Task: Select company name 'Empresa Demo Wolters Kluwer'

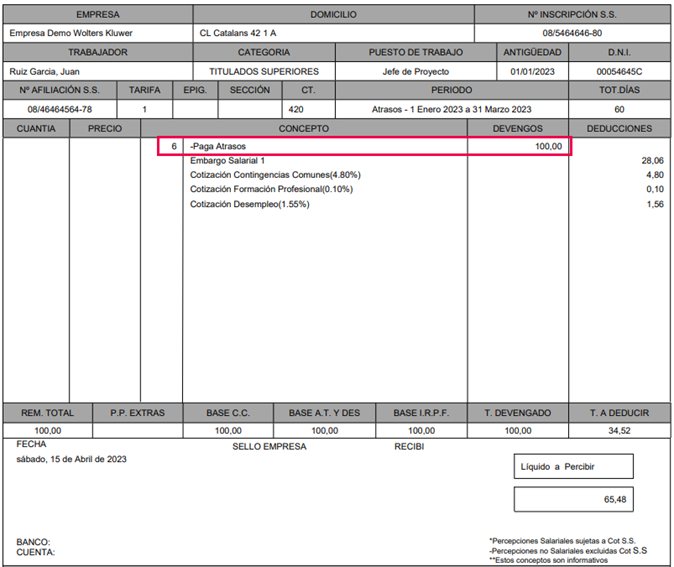Action: coord(71,33)
